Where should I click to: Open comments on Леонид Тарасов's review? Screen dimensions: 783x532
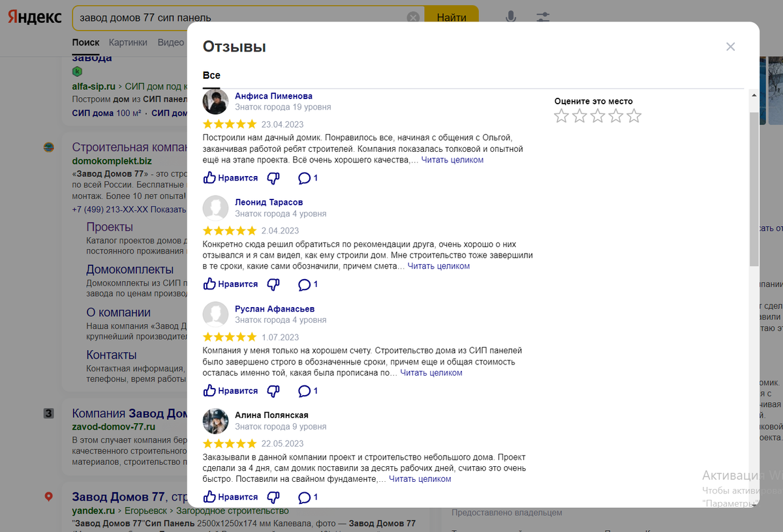(x=308, y=284)
